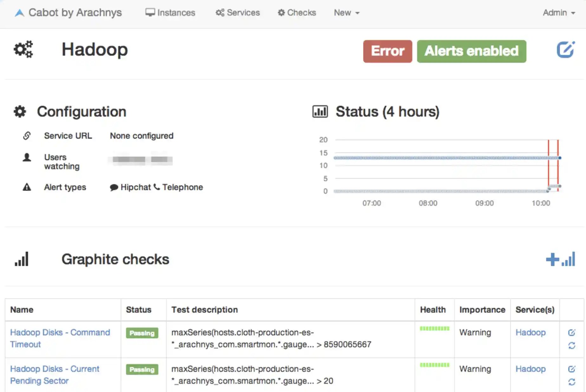This screenshot has height=392, width=586.
Task: Refresh the Current Pending Sector check
Action: pos(572,382)
